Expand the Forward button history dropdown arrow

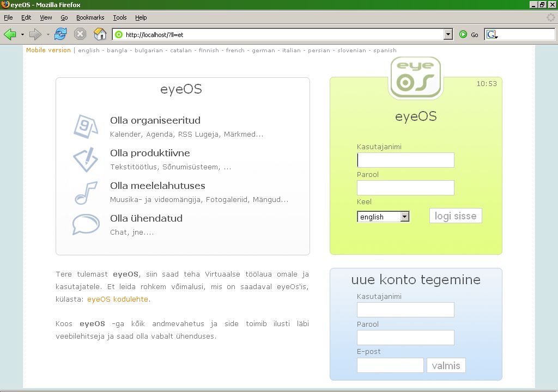click(x=48, y=34)
